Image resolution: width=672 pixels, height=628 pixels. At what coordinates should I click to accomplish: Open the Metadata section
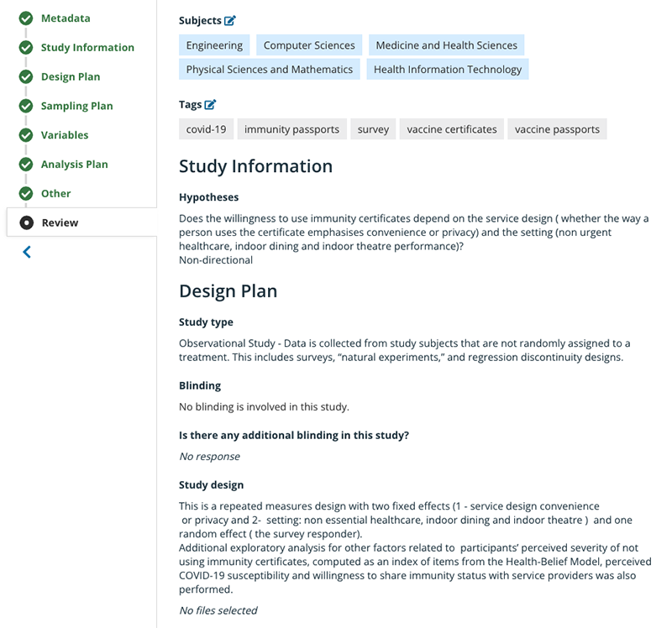click(x=66, y=18)
